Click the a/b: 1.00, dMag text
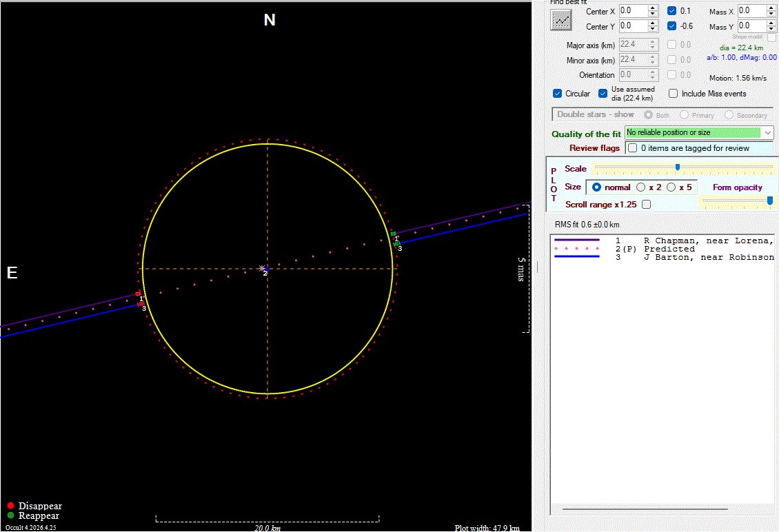 tap(741, 58)
